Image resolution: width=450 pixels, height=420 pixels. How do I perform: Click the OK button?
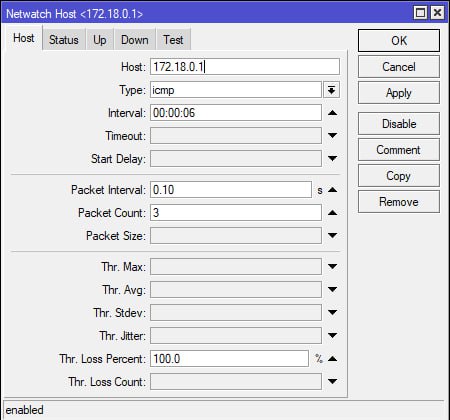coord(399,41)
